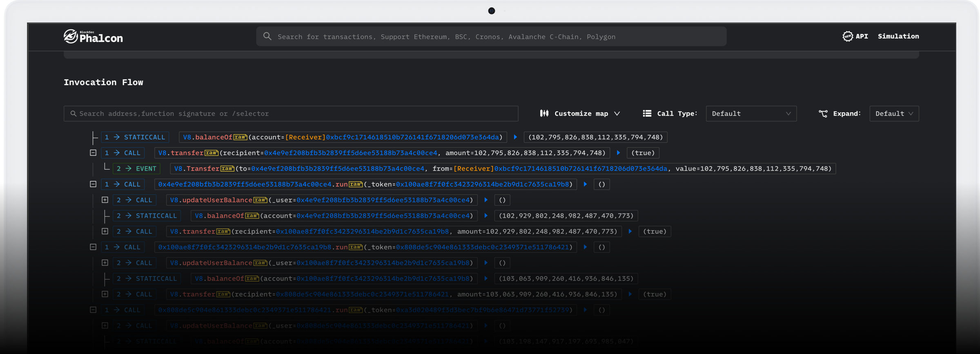980x354 pixels.
Task: Click the Customize map sliders icon
Action: pos(544,114)
